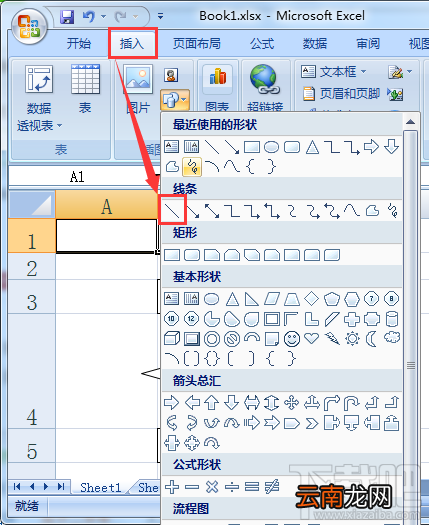Viewport: 429px width, 525px height.
Task: Choose the Scribble shape under 线条
Action: tap(392, 211)
